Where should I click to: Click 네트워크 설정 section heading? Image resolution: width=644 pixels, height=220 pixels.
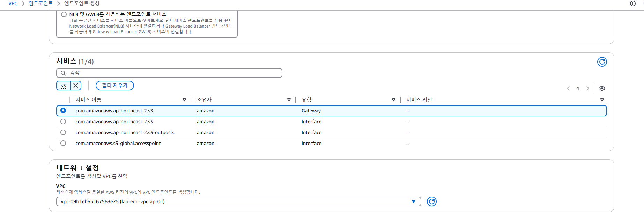point(77,168)
